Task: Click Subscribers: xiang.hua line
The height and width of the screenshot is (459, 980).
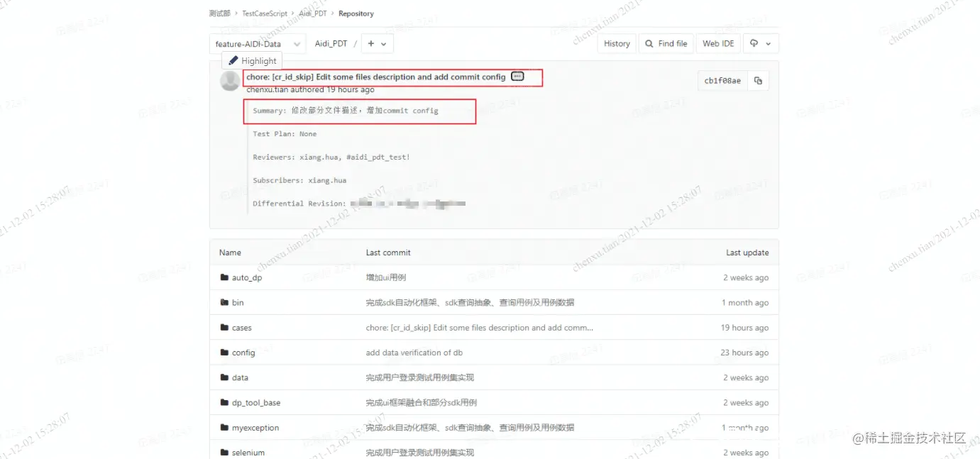Action: [299, 180]
